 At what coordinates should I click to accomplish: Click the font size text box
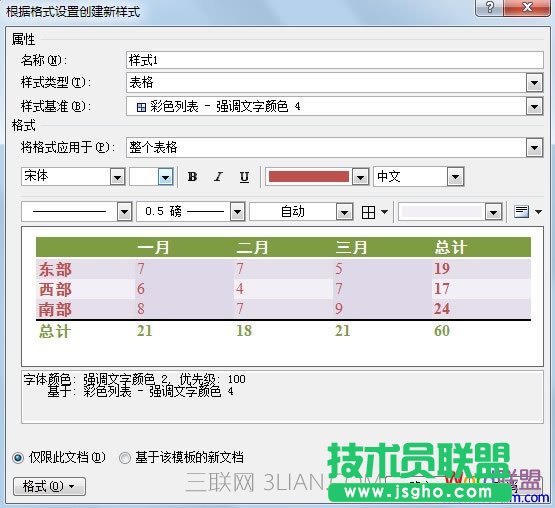(144, 176)
